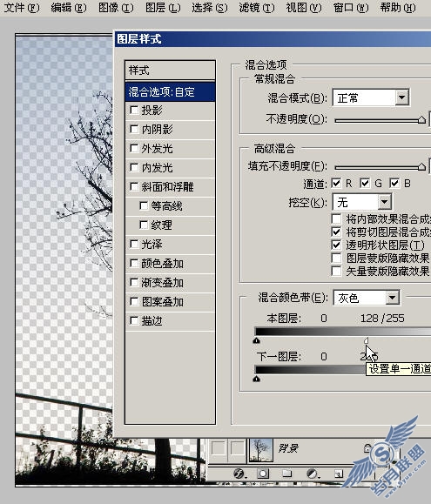Click the add layer style icon
Image resolution: width=431 pixels, height=504 pixels.
pyautogui.click(x=239, y=474)
